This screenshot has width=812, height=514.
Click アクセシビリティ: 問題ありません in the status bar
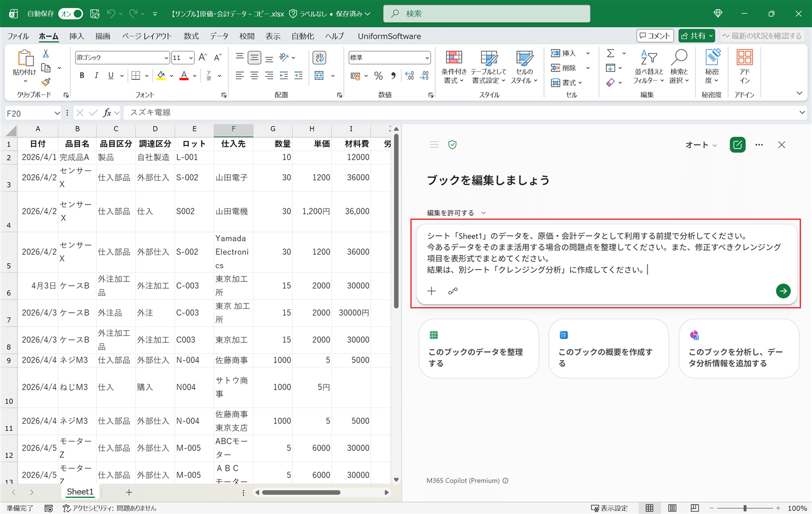pyautogui.click(x=109, y=508)
